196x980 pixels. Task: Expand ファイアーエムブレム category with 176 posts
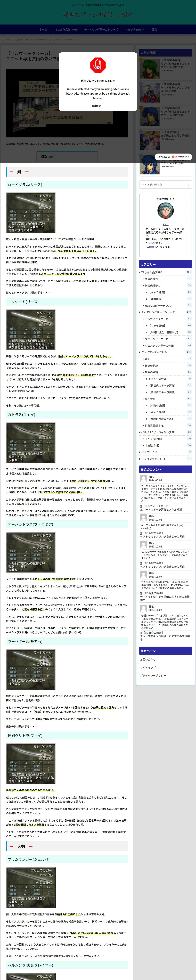[166, 352]
